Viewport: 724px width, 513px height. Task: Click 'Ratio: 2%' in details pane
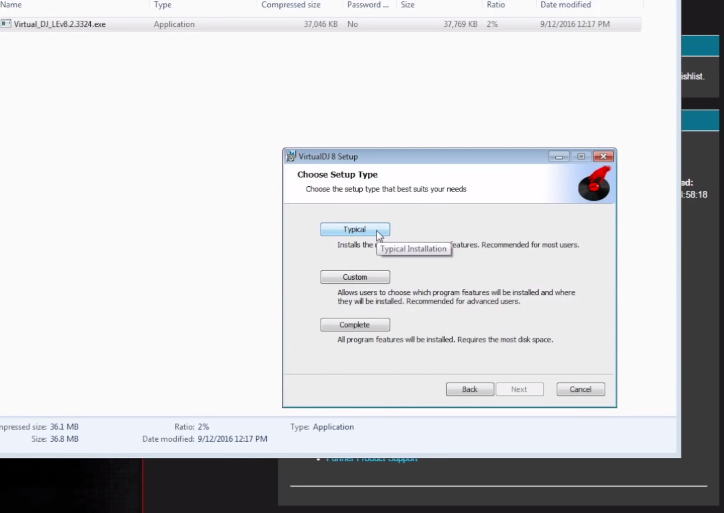[x=192, y=427]
